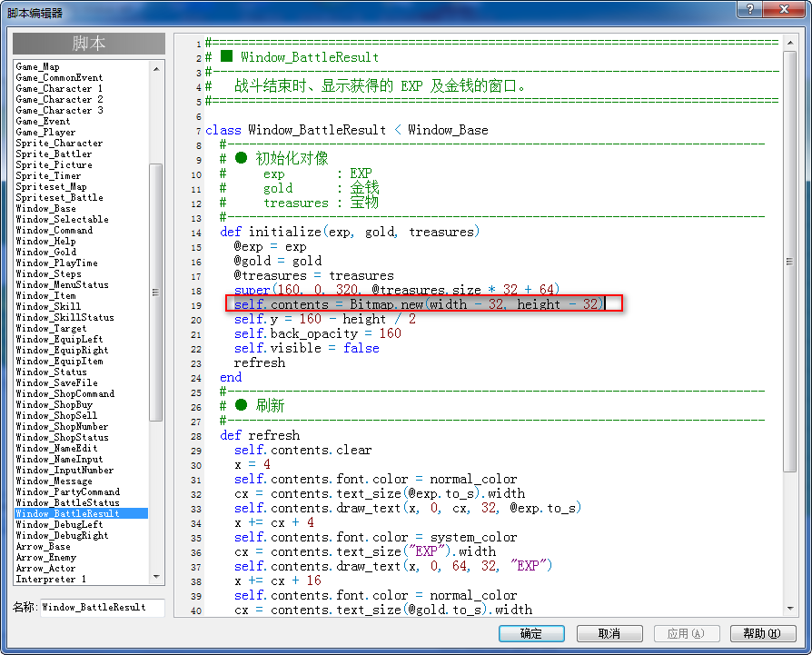The image size is (812, 655).
Task: Select Game_Character 3 script
Action: coord(60,110)
